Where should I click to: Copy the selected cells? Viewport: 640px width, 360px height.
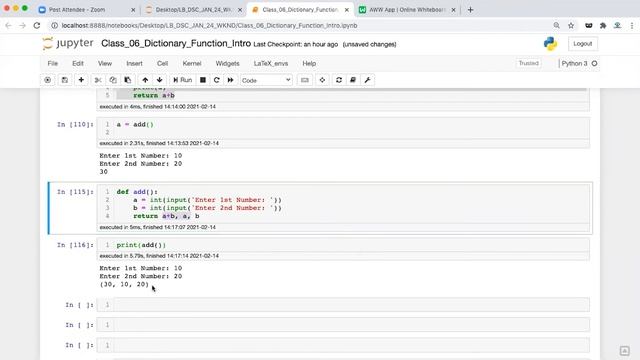(x=113, y=80)
